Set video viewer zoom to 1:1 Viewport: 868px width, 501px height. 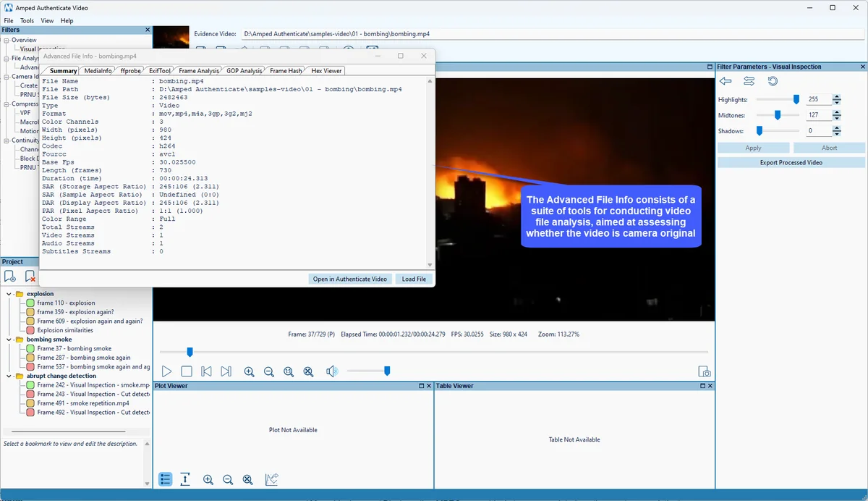tap(289, 371)
